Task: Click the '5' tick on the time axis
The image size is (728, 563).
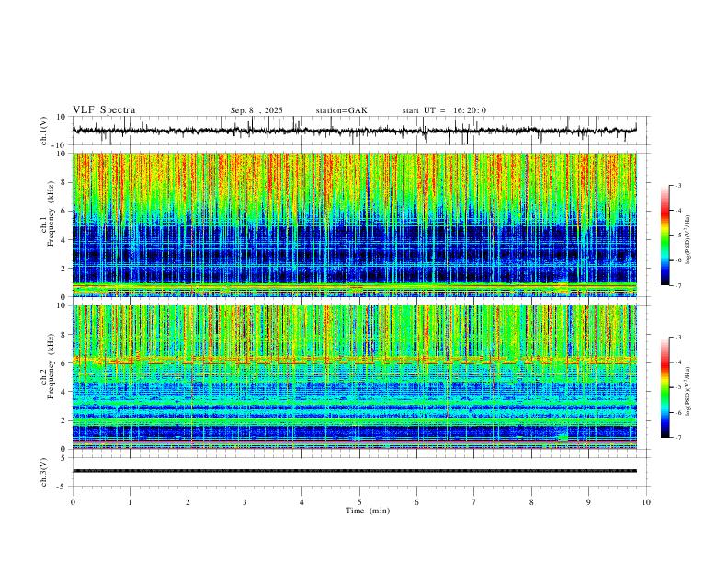Action: point(359,502)
